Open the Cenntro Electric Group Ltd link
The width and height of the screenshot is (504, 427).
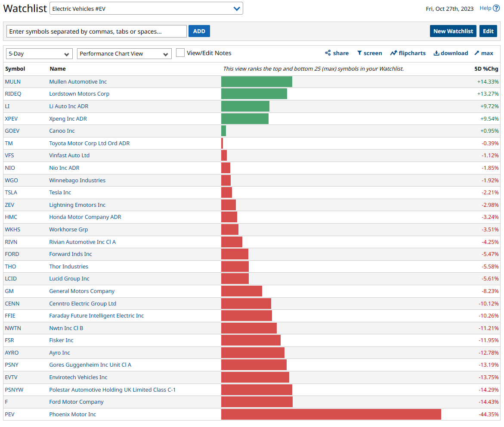click(83, 304)
